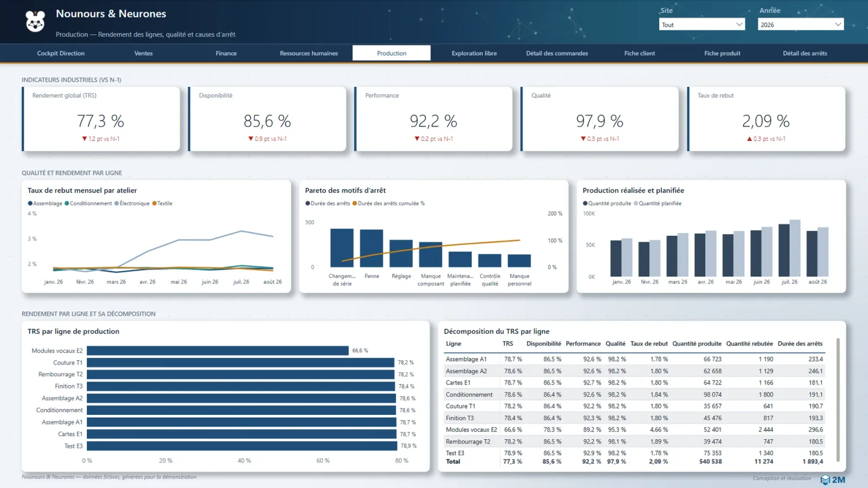The image size is (868, 488).
Task: Select the Modules vocaux E2 TRS bar
Action: (218, 351)
